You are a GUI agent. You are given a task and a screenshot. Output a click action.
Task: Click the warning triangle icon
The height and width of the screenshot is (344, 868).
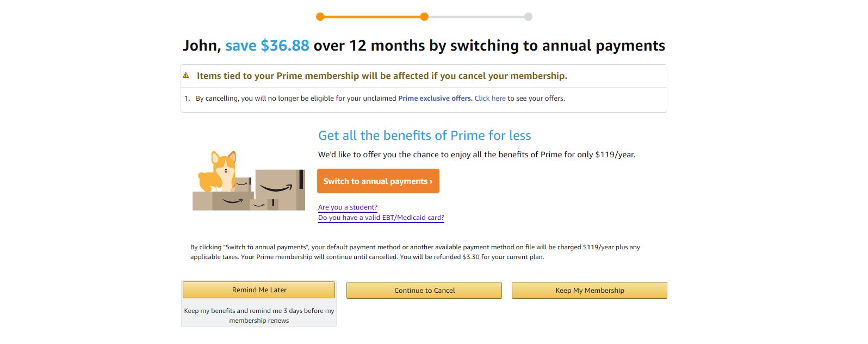(186, 75)
